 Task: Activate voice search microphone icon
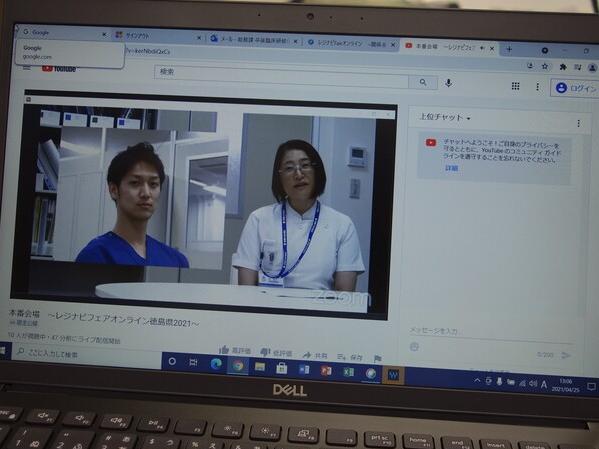(448, 83)
